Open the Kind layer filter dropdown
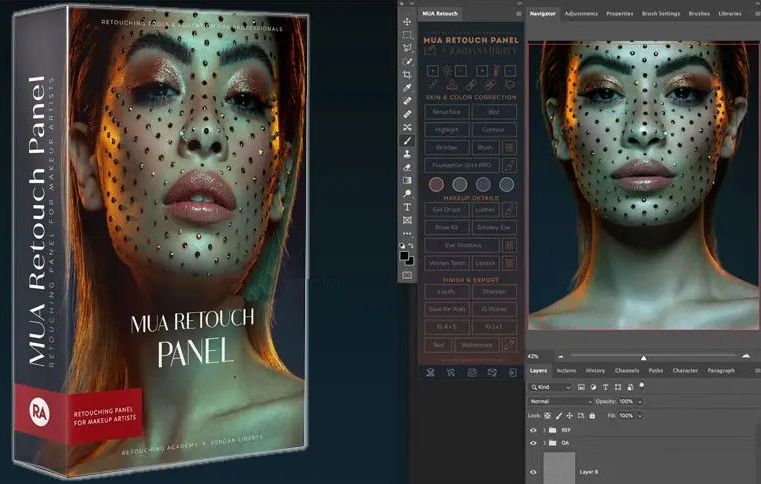This screenshot has height=484, width=761. tap(551, 387)
